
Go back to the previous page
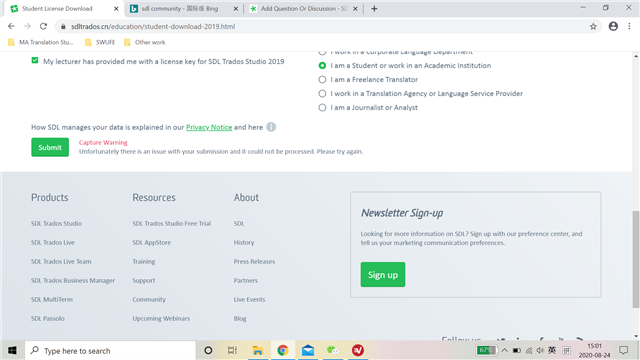coord(11,26)
